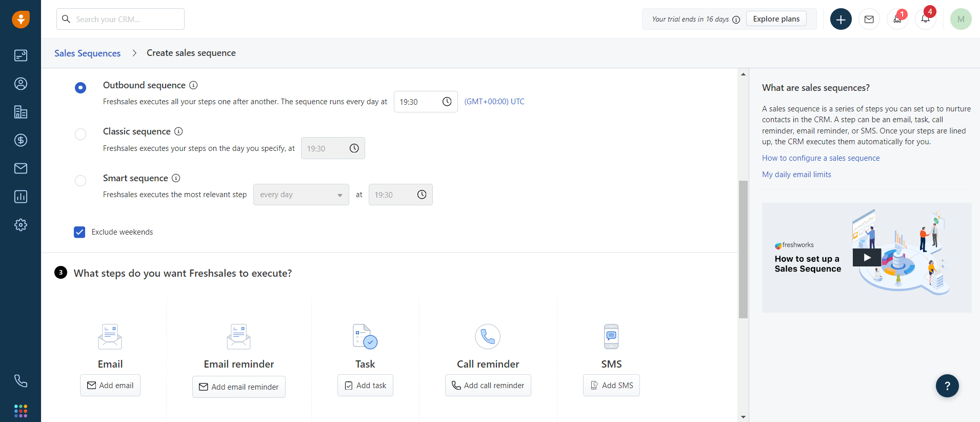Viewport: 980px width, 422px height.
Task: Select the Classic sequence radio button
Action: [x=81, y=134]
